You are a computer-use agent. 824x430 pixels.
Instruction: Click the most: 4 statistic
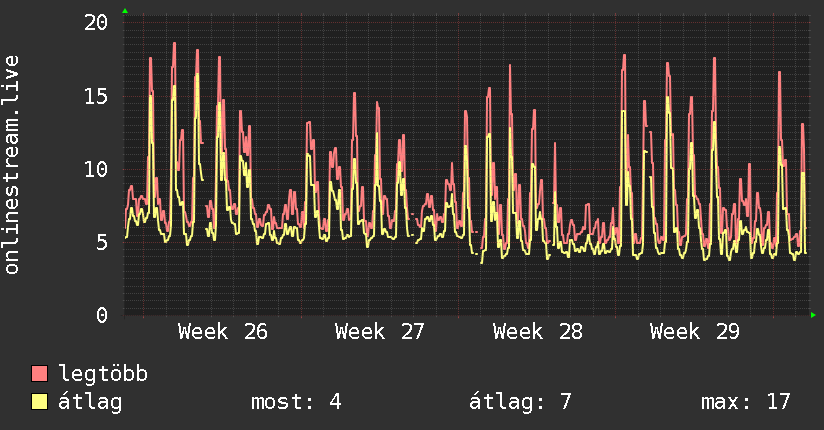pos(296,402)
